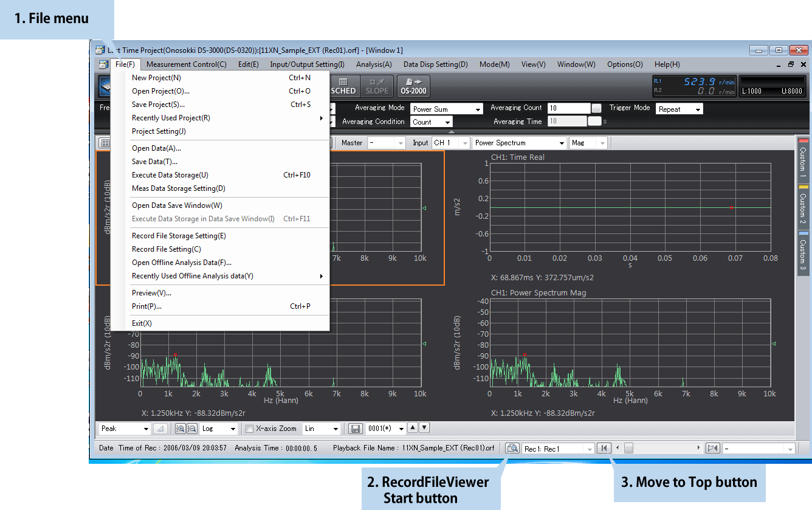Switch to the Custom 1 side tab
This screenshot has width=812, height=510.
pos(803,160)
